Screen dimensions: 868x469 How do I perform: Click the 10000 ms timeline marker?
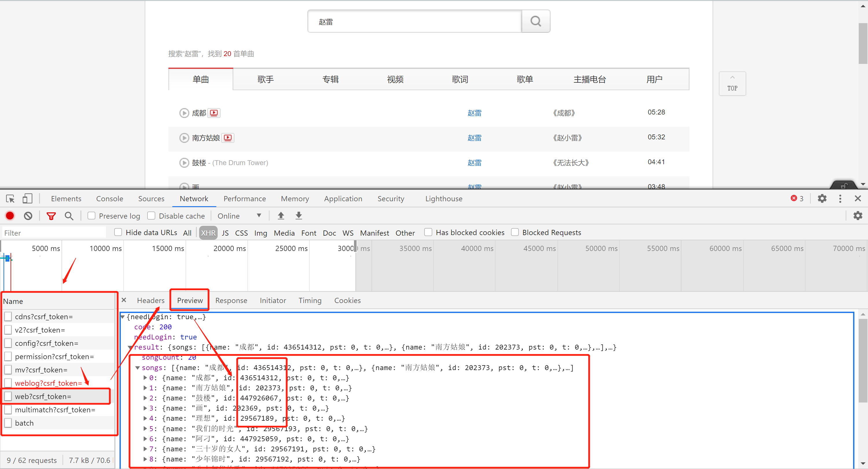(x=105, y=248)
